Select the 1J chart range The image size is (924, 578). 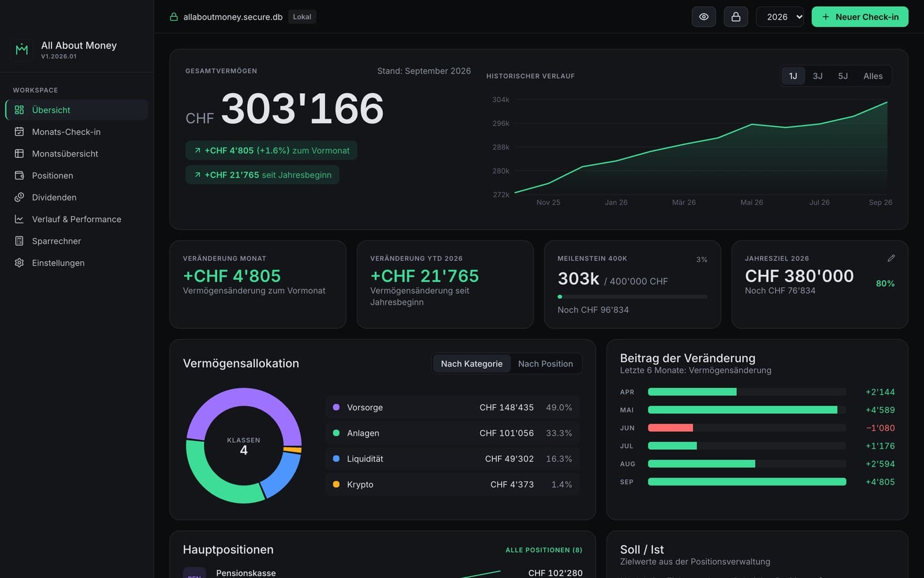pyautogui.click(x=793, y=76)
